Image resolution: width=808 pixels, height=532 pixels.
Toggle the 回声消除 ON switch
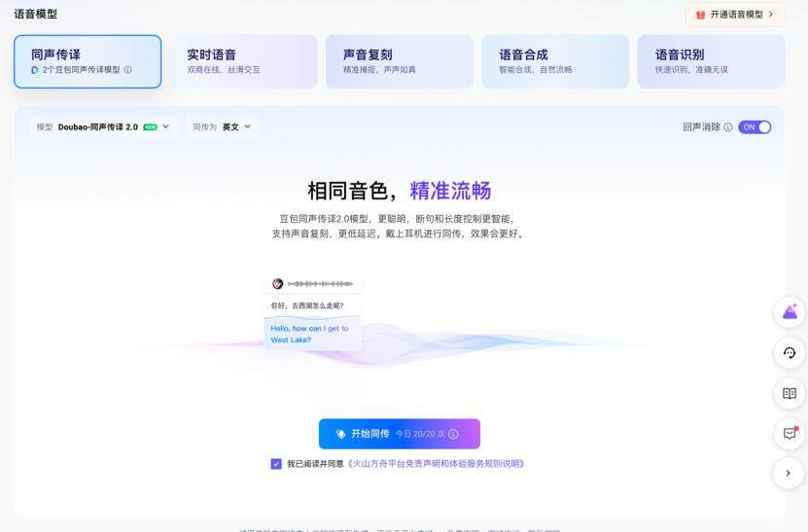pos(755,127)
